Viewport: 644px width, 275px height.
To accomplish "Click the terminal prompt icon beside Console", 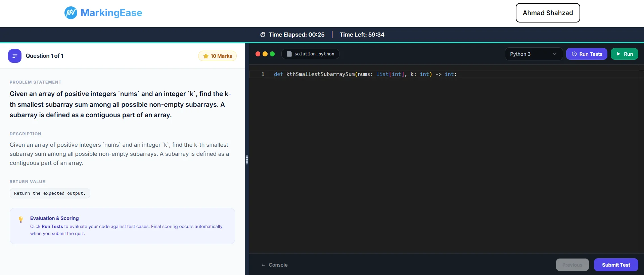I will (263, 265).
